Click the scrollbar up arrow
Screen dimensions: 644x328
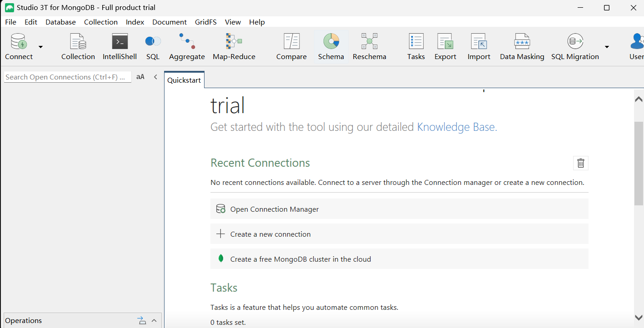(639, 99)
